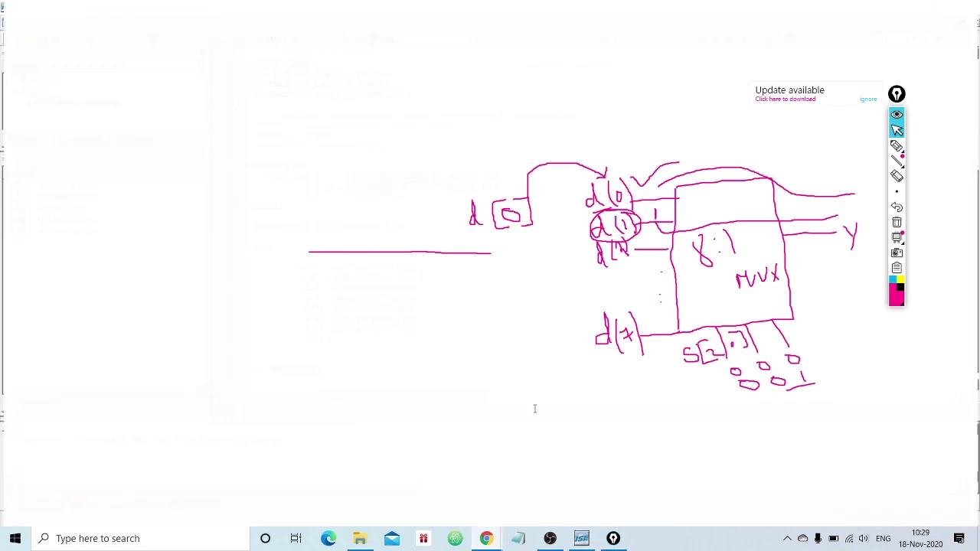The height and width of the screenshot is (551, 980).
Task: Open the notification Action Center icon
Action: pyautogui.click(x=959, y=538)
